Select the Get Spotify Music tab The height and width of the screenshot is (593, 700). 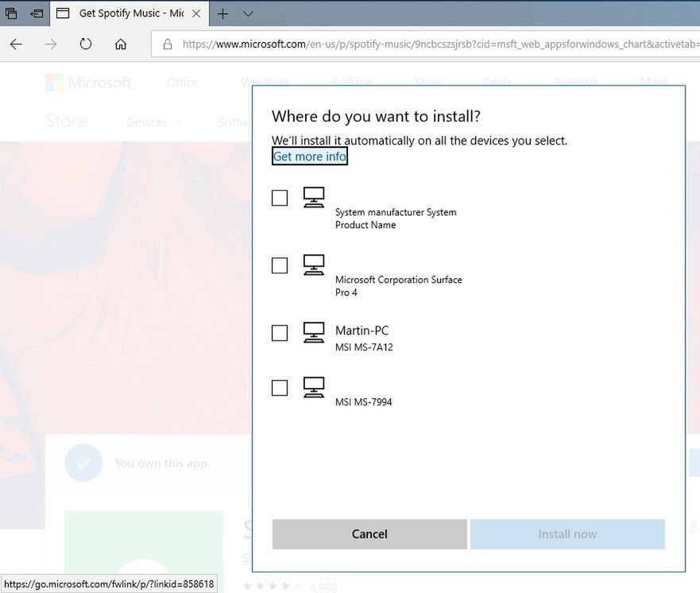pos(130,14)
